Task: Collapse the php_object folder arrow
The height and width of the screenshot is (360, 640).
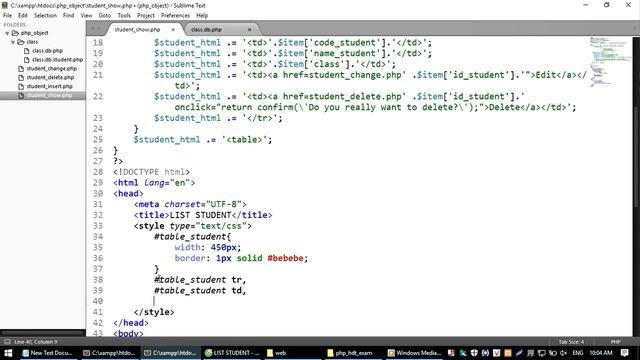Action: pyautogui.click(x=7, y=33)
